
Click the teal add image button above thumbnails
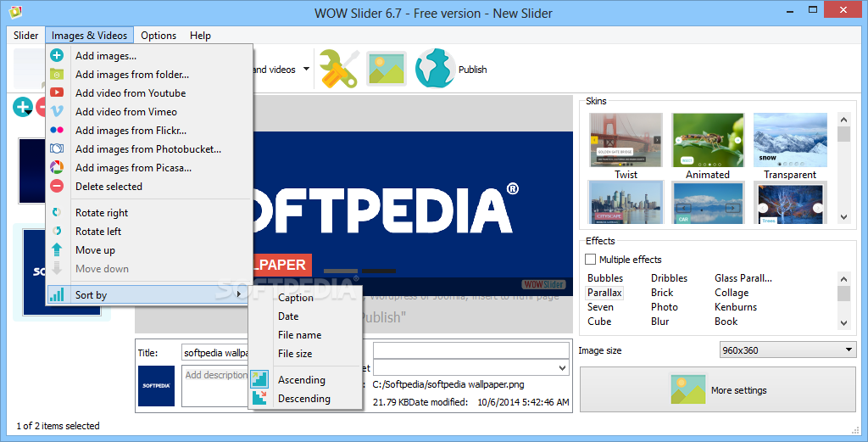pos(23,106)
